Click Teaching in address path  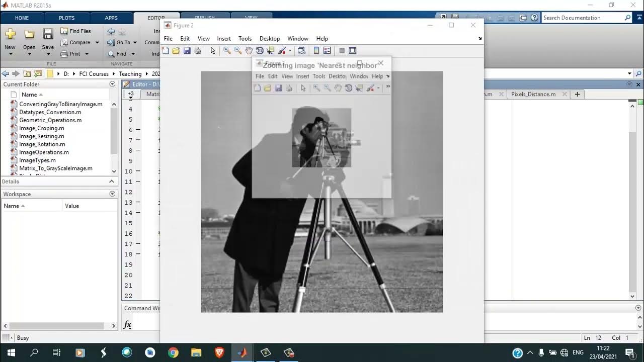(x=130, y=74)
